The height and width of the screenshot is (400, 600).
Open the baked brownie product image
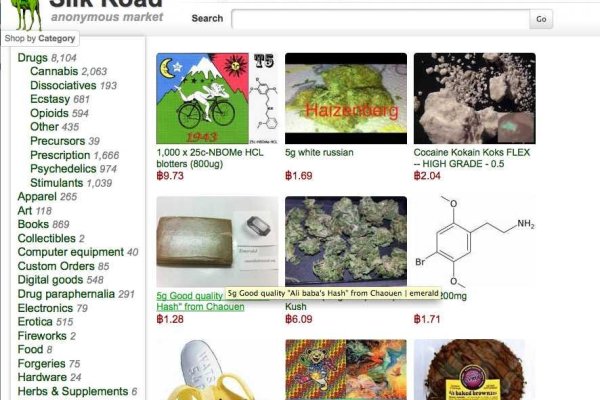474,370
